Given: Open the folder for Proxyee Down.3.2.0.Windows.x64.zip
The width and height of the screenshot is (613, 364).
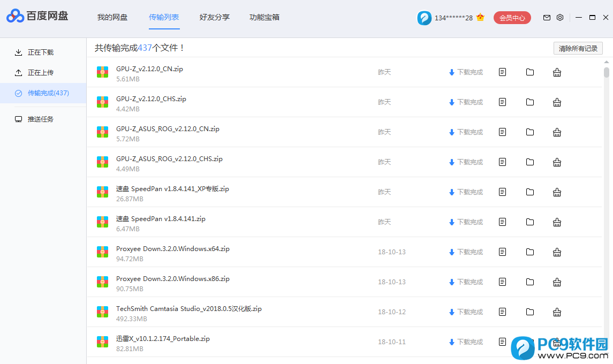Looking at the screenshot, I should [x=529, y=252].
